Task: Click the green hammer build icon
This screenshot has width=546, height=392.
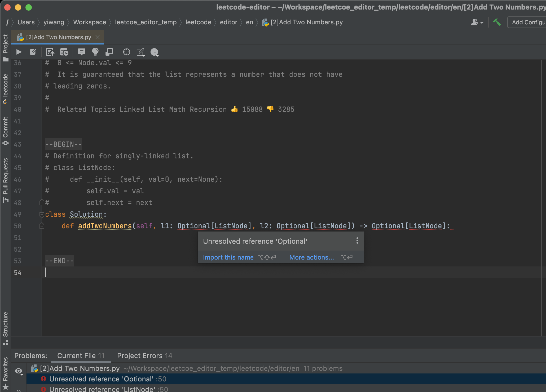Action: click(x=497, y=22)
